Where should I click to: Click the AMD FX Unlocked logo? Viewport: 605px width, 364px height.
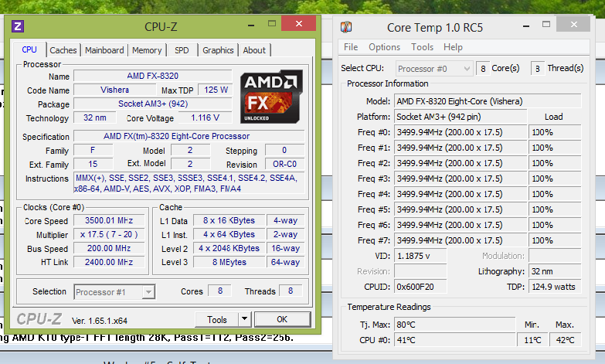point(271,97)
